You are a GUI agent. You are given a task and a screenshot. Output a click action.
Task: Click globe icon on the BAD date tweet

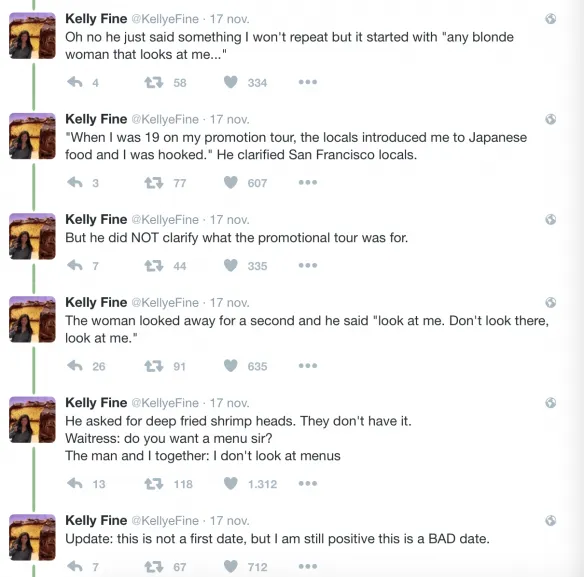tap(550, 520)
